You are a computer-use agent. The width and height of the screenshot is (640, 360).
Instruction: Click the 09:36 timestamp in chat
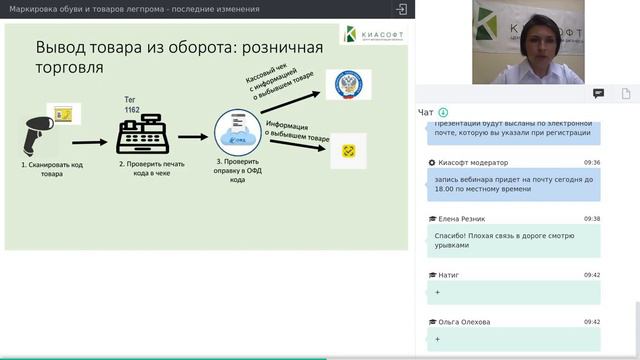click(592, 162)
